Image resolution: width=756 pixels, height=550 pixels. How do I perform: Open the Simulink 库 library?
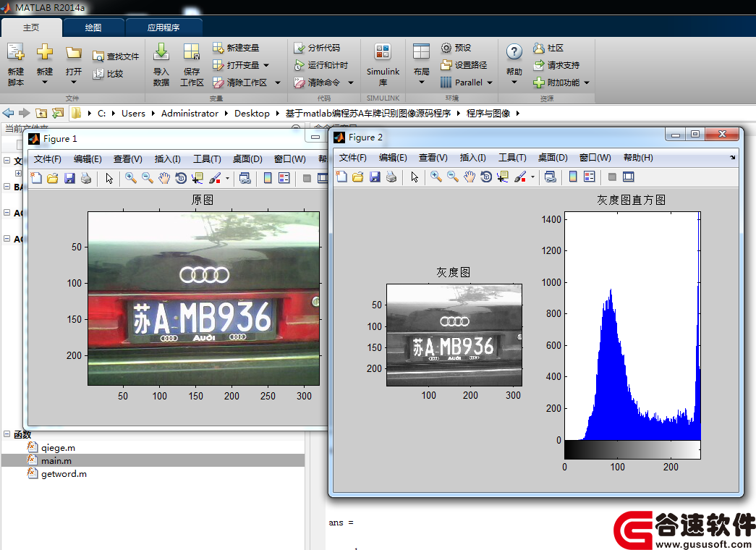click(x=383, y=64)
